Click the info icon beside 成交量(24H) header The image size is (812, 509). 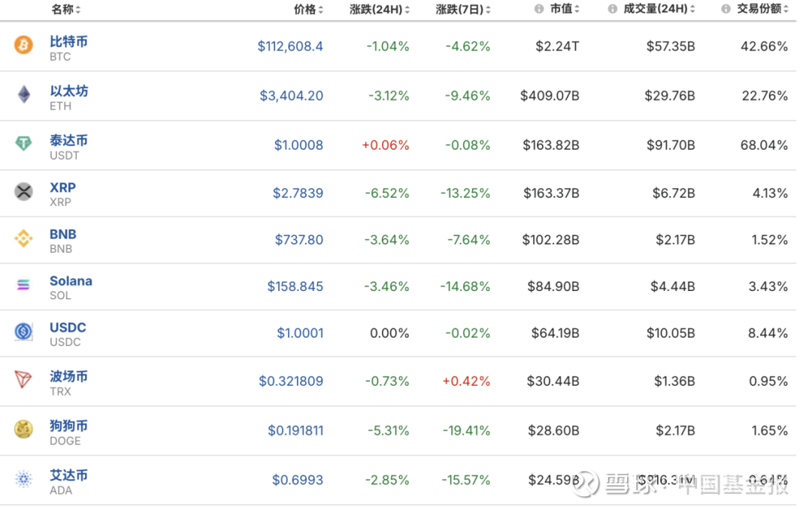tap(613, 9)
